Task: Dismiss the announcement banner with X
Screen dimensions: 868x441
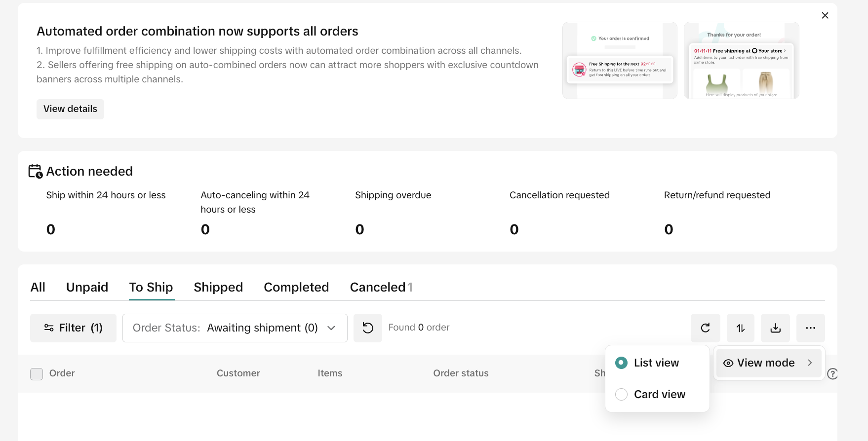Action: (825, 16)
